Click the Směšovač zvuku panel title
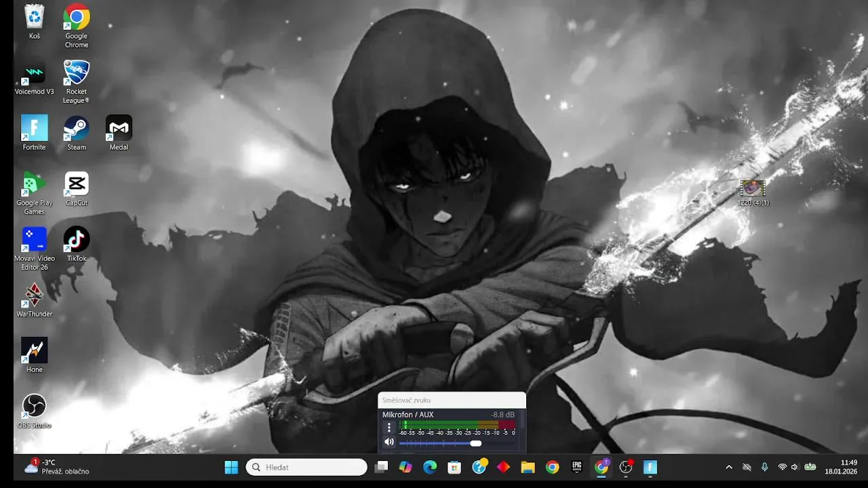Viewport: 868px width, 488px height. [406, 400]
